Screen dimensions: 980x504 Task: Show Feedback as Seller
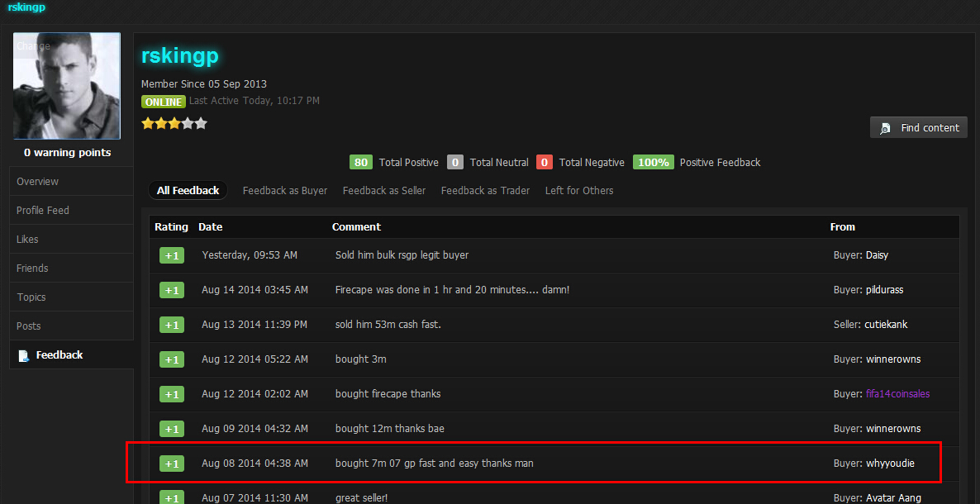click(x=383, y=190)
